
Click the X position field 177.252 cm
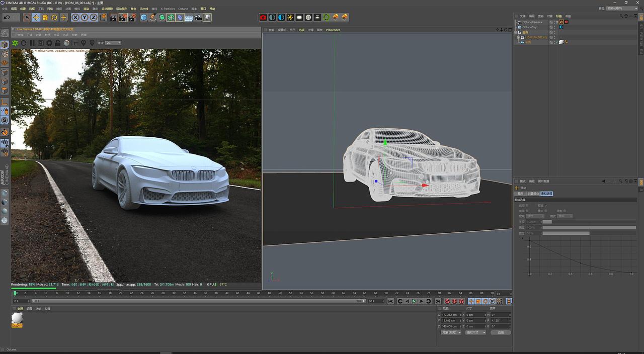tap(451, 315)
